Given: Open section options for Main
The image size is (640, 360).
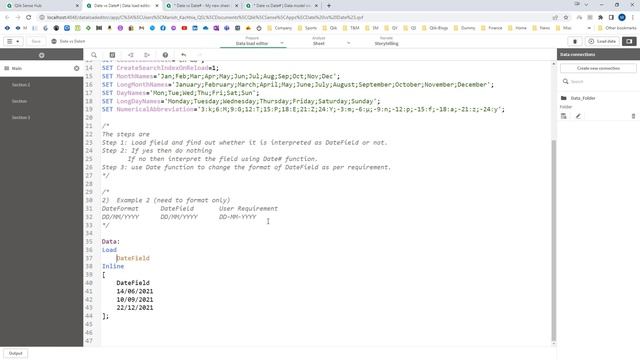Looking at the screenshot, I should point(76,68).
